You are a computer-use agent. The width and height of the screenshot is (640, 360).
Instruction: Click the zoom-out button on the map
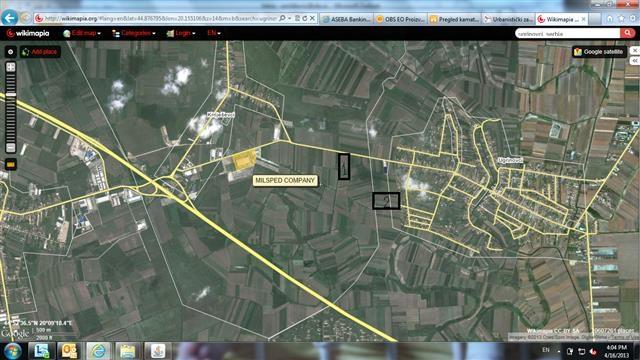pyautogui.click(x=11, y=148)
